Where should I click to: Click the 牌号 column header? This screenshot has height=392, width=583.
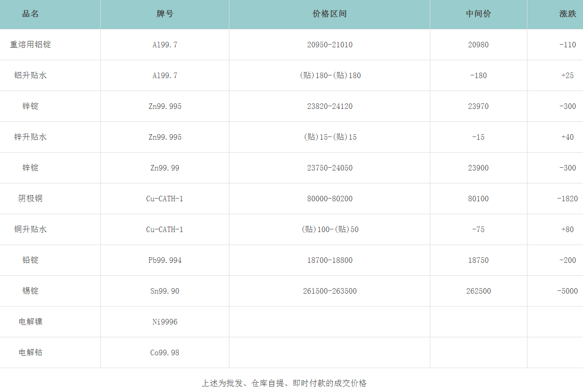(x=165, y=14)
